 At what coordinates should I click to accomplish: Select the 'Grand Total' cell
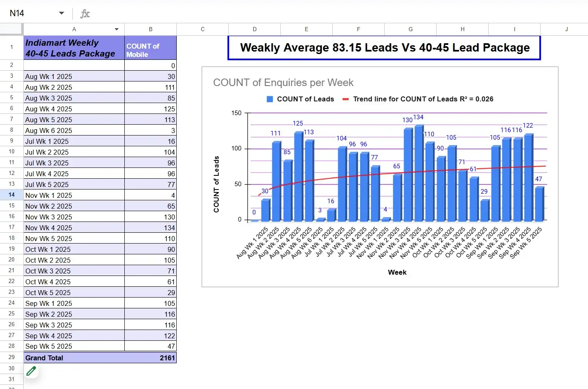pyautogui.click(x=74, y=357)
